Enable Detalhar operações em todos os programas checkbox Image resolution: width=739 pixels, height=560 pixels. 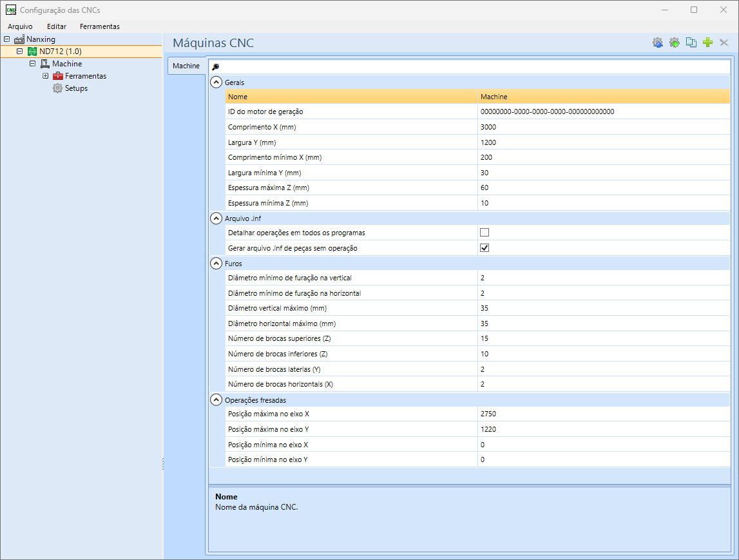click(x=484, y=233)
